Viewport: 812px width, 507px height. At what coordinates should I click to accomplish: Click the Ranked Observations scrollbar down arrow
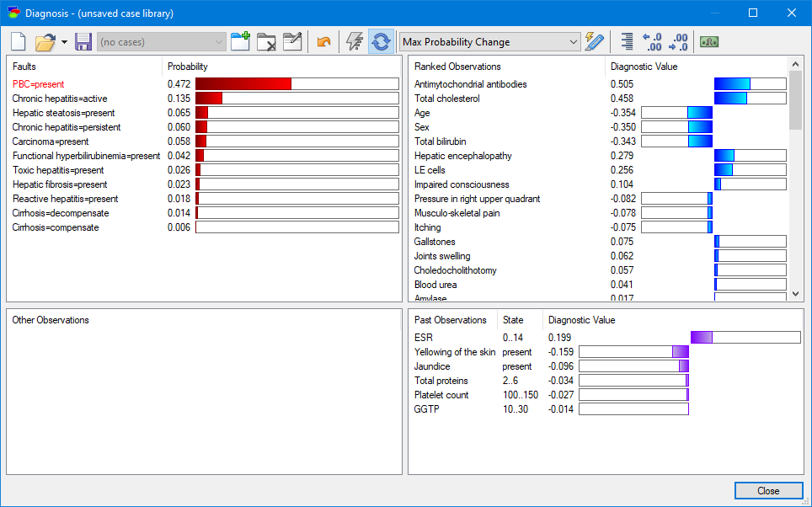point(795,294)
